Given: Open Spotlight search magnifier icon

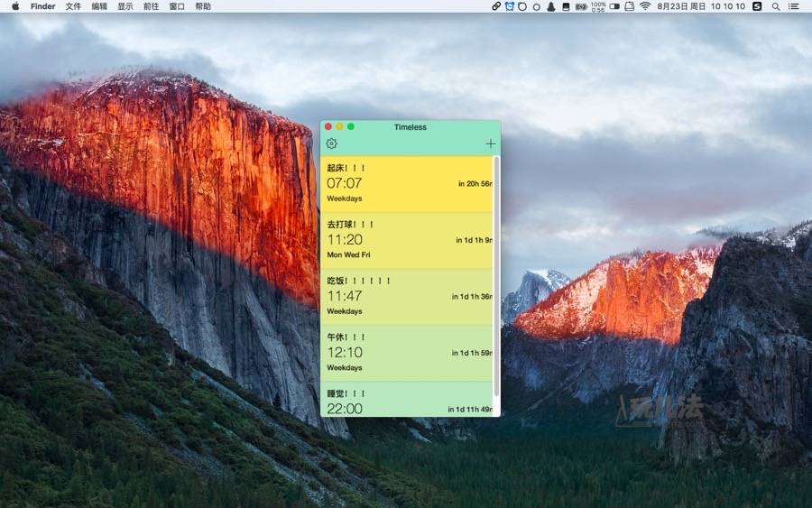Looking at the screenshot, I should (776, 6).
